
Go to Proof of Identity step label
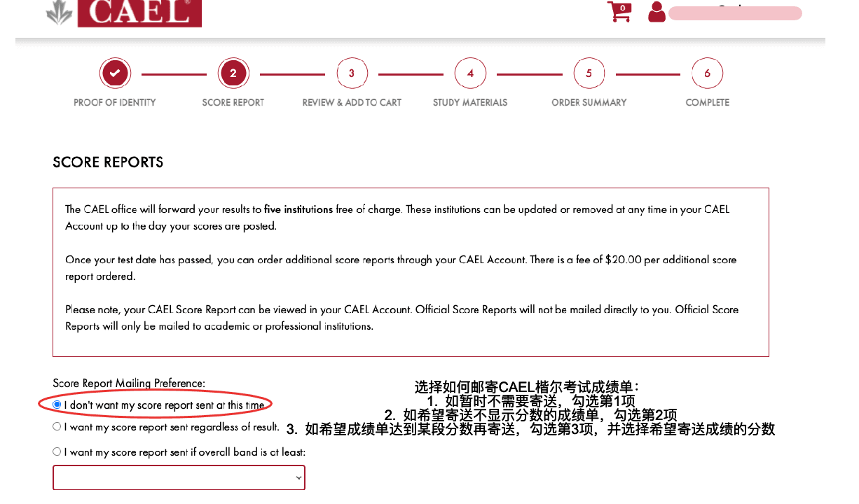pos(115,102)
